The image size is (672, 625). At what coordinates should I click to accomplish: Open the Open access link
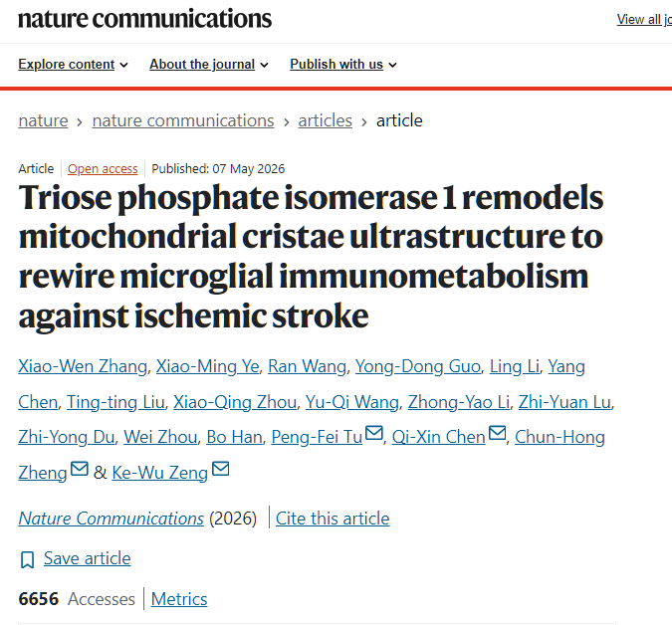(x=103, y=169)
